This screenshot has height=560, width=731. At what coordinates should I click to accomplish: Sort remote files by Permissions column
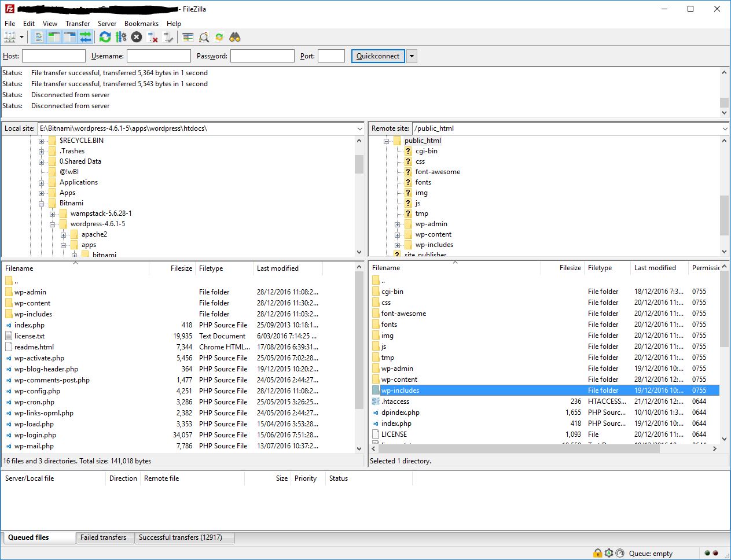tap(704, 268)
